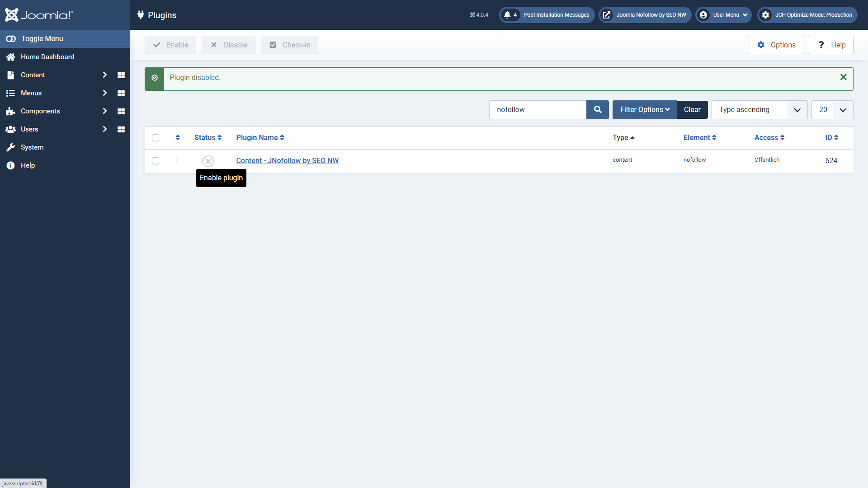Open the list limit dropdown showing 20
Image resolution: width=868 pixels, height=488 pixels.
tap(832, 110)
